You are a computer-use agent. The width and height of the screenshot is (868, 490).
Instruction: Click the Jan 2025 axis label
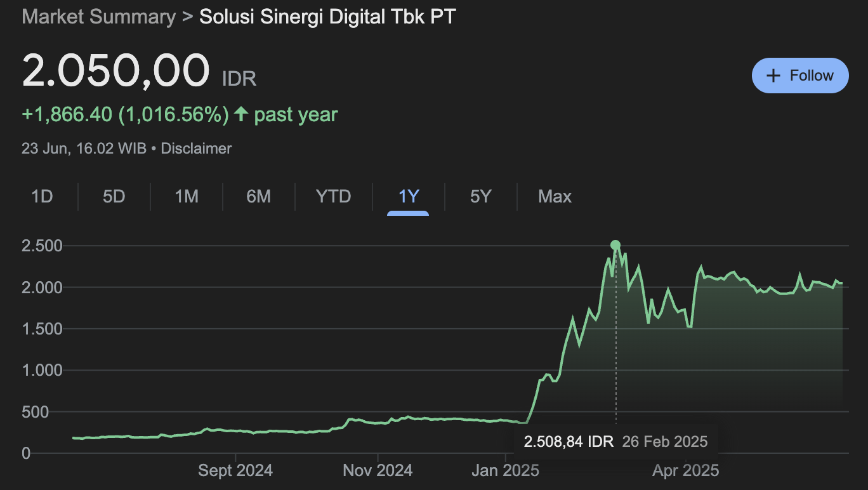pyautogui.click(x=505, y=470)
